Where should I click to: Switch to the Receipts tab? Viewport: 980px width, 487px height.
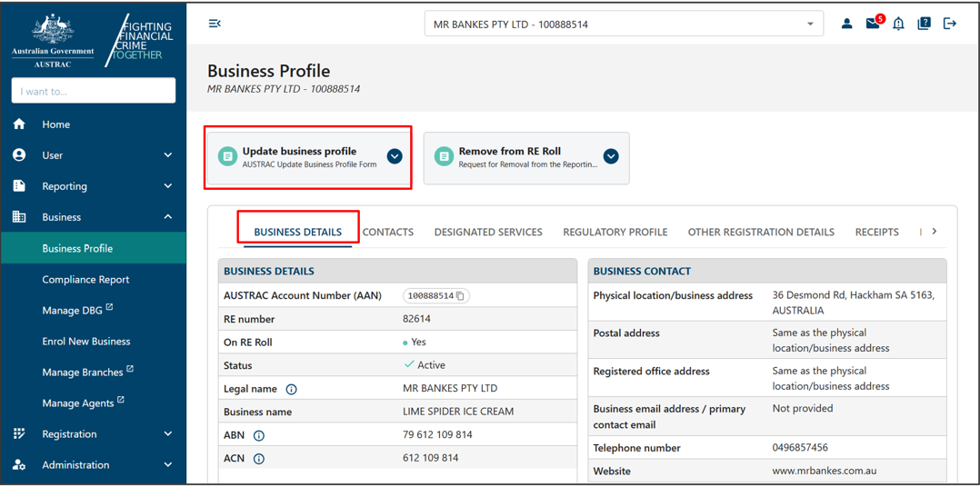click(877, 233)
